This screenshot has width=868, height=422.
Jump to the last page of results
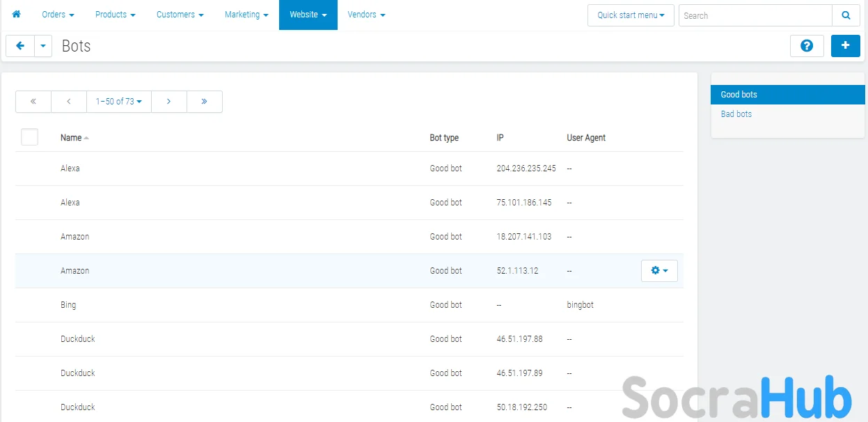pos(204,102)
